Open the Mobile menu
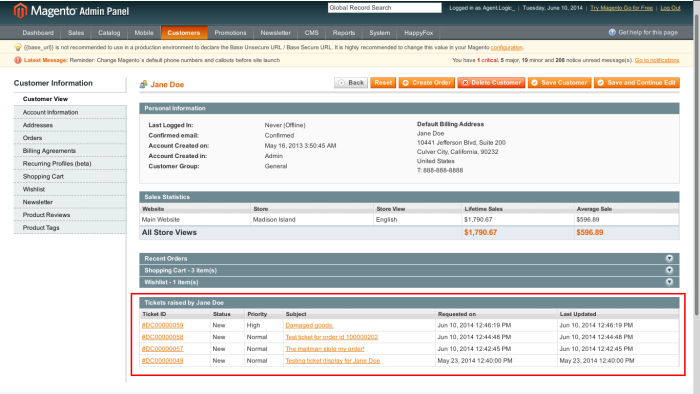 pyautogui.click(x=144, y=33)
